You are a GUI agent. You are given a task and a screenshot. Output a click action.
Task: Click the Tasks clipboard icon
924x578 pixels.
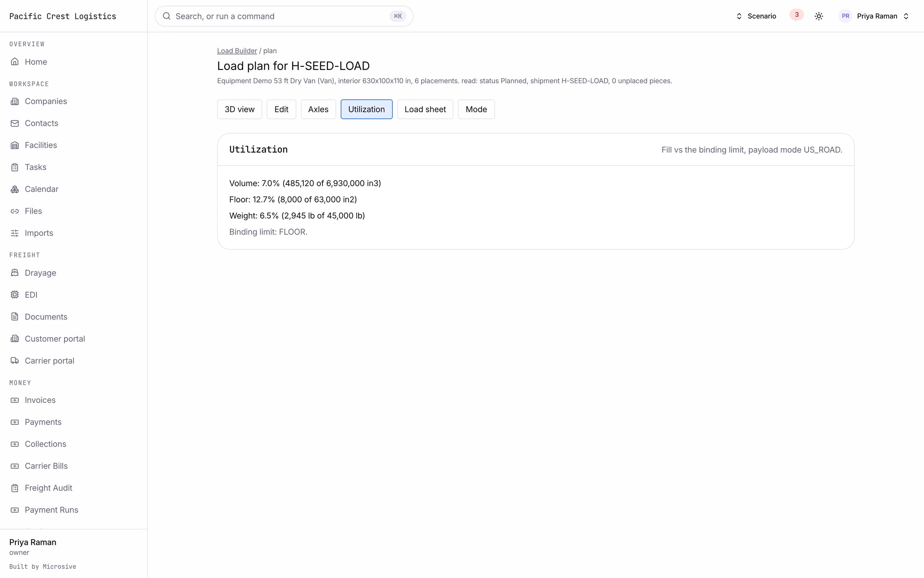(14, 167)
